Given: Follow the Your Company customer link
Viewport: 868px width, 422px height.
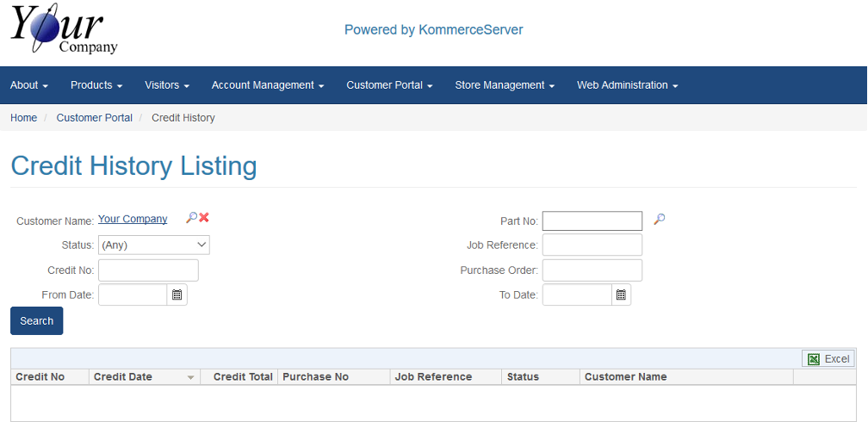Looking at the screenshot, I should [133, 219].
